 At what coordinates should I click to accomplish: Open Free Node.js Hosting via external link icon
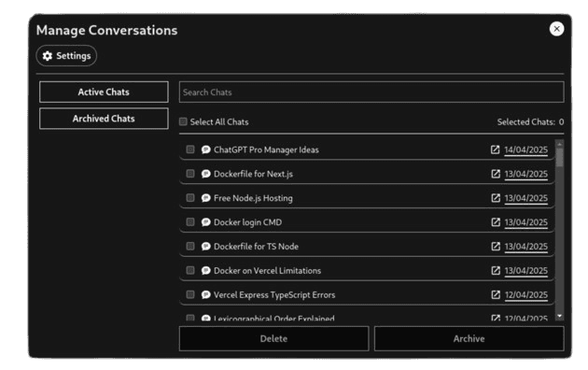(x=496, y=198)
